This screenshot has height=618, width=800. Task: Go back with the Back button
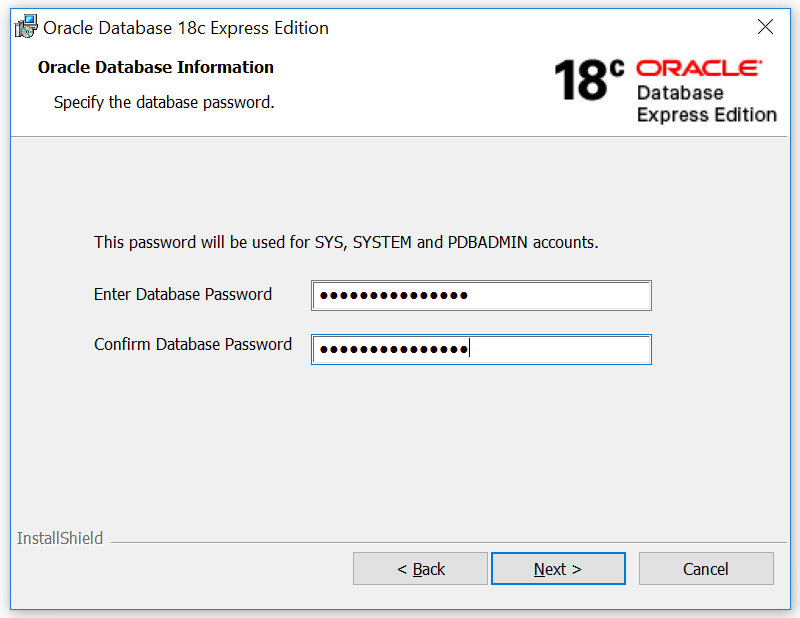(420, 569)
